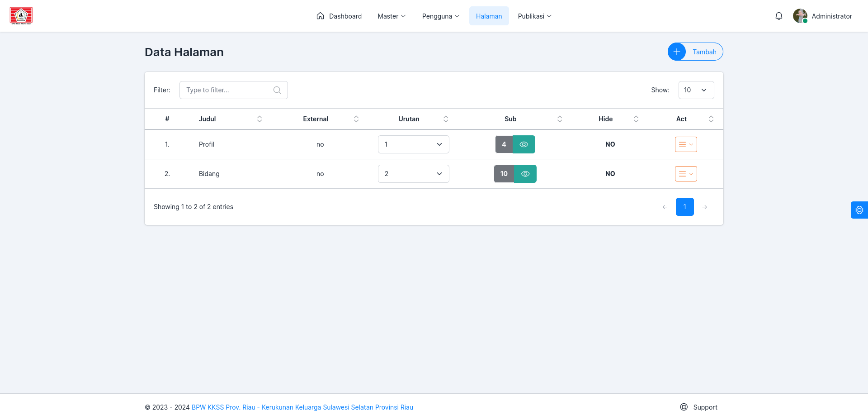Open the Publikasi menu
Image resolution: width=868 pixels, height=420 pixels.
[535, 16]
